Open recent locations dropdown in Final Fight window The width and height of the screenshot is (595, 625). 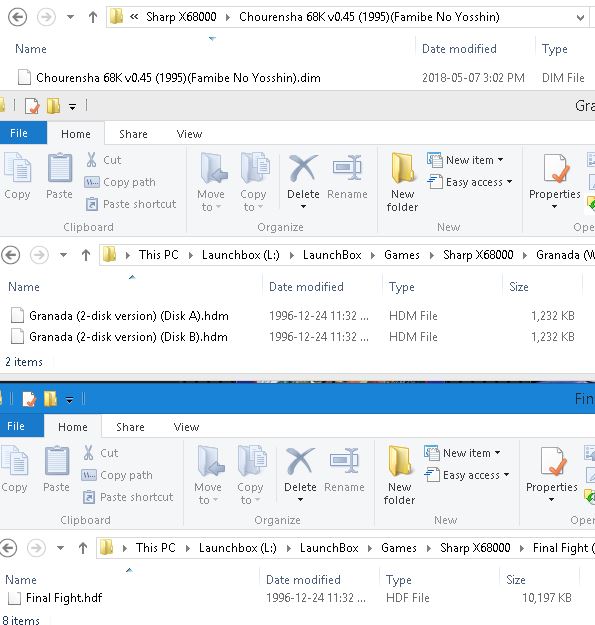60,548
